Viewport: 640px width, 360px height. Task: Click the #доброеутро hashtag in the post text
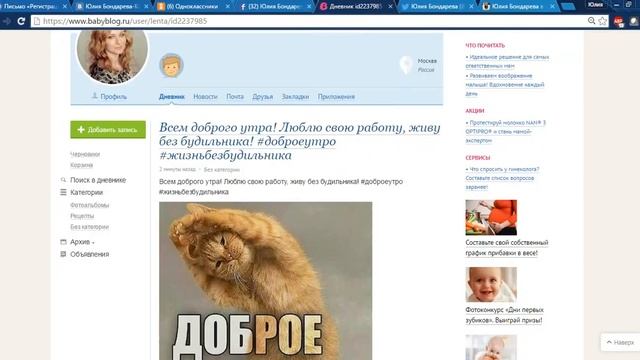coord(382,181)
